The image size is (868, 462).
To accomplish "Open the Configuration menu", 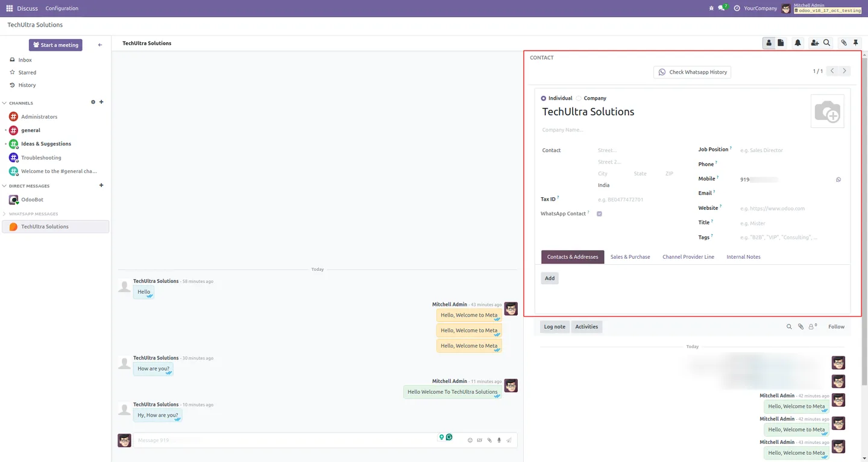I will coord(61,8).
